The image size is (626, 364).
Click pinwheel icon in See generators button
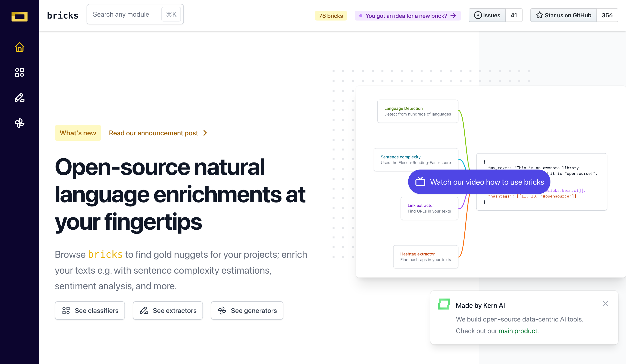coord(222,310)
